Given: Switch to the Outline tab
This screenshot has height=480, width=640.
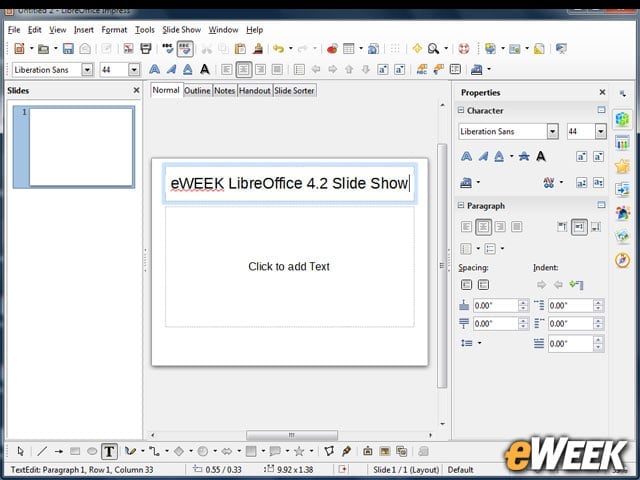Looking at the screenshot, I should [x=197, y=91].
